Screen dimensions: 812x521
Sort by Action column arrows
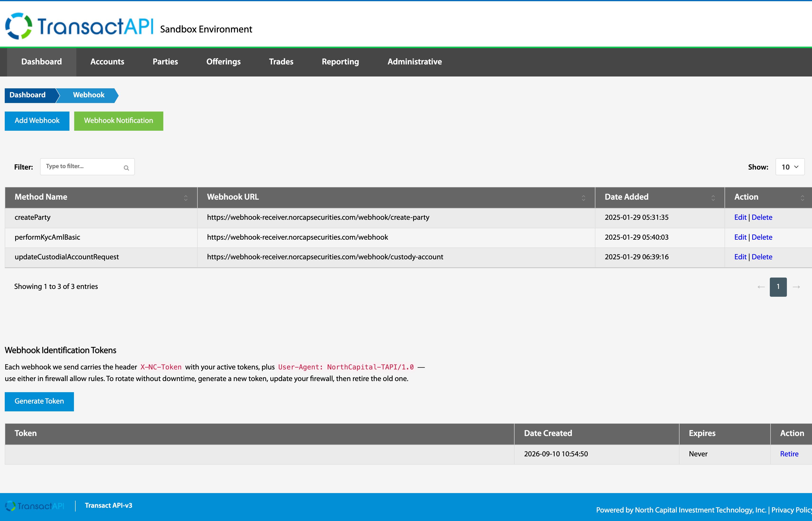pos(802,198)
